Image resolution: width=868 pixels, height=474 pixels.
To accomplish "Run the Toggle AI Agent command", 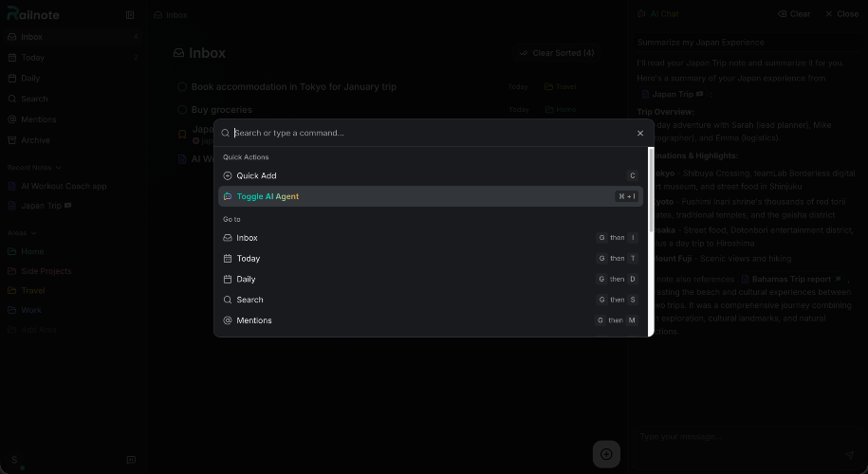I will 430,196.
